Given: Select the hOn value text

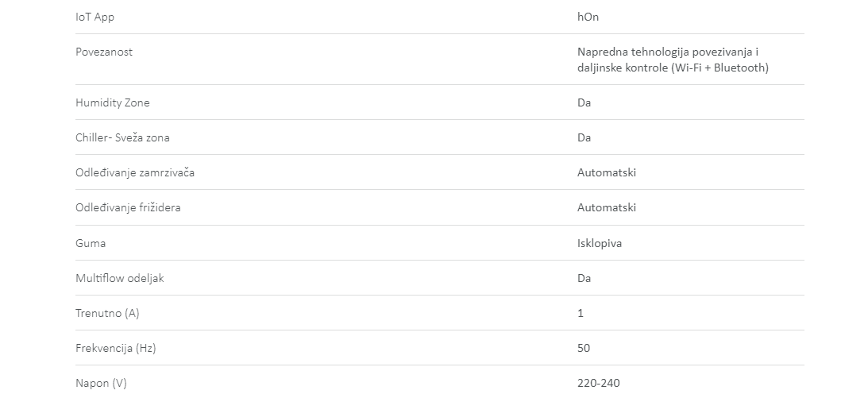Looking at the screenshot, I should (588, 17).
